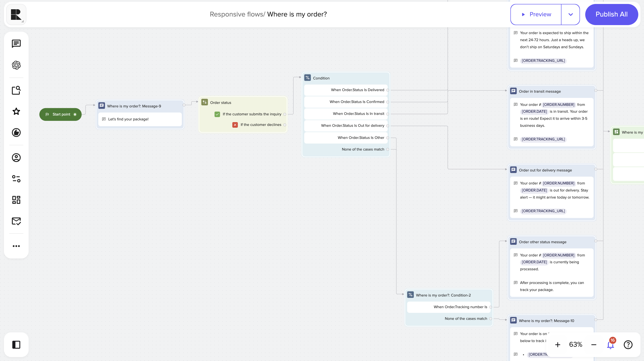The height and width of the screenshot is (361, 644).
Task: Click the zoom in plus control
Action: click(558, 345)
